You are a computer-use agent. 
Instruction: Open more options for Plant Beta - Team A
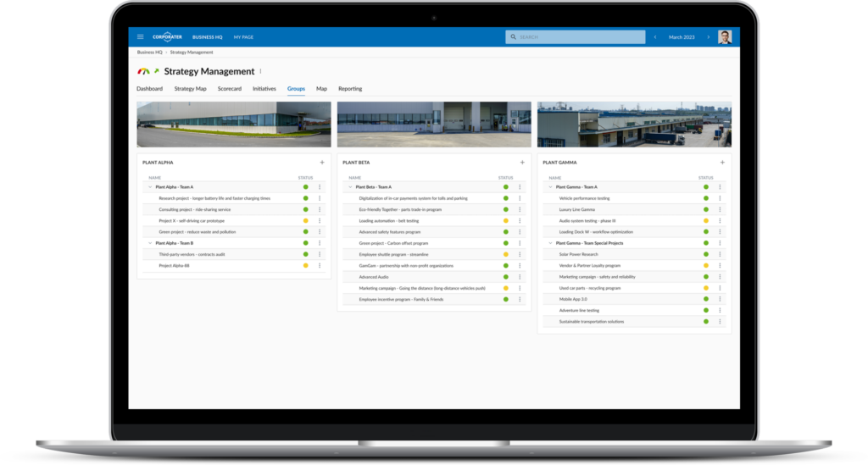pyautogui.click(x=520, y=187)
